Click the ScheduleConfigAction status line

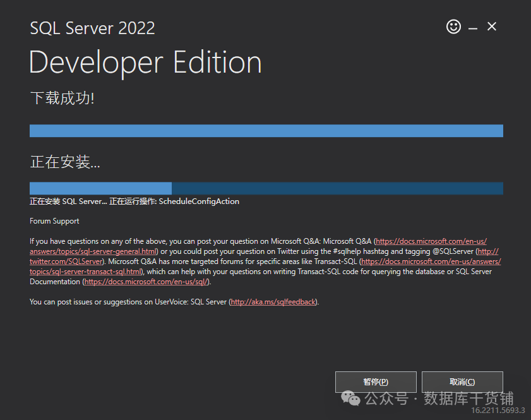134,201
